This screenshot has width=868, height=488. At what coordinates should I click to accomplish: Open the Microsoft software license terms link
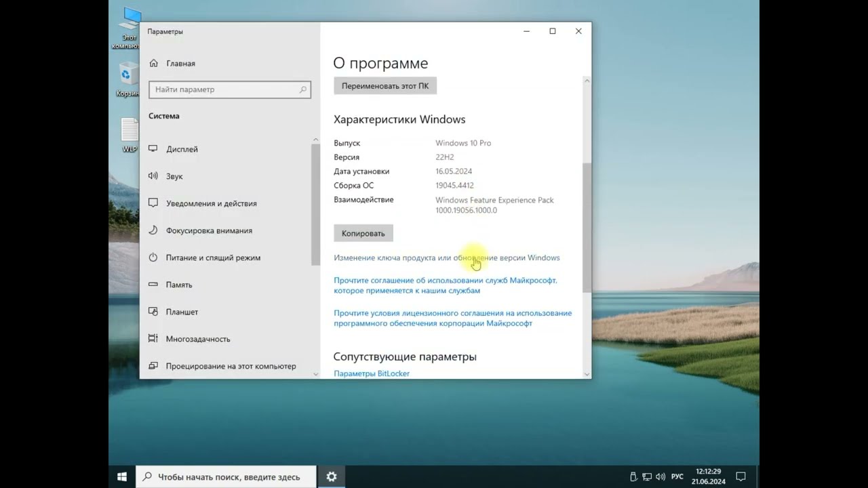pos(452,318)
